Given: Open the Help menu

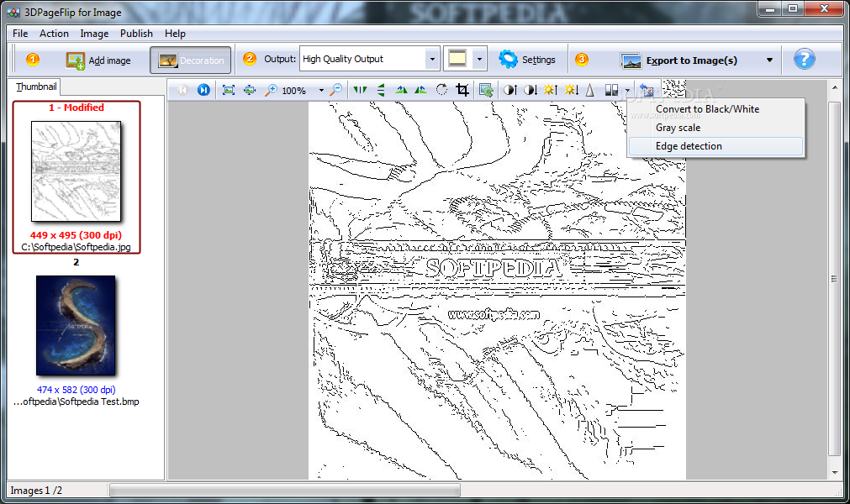Looking at the screenshot, I should coord(175,34).
